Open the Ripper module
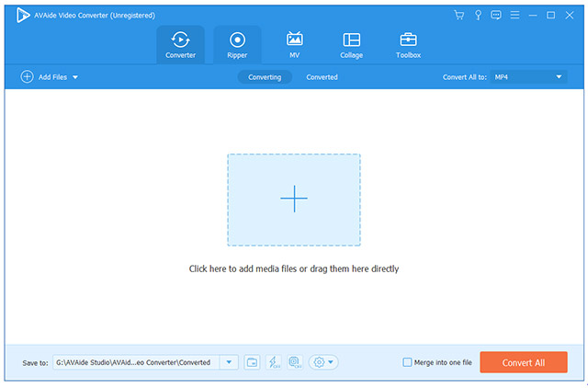 coord(237,44)
